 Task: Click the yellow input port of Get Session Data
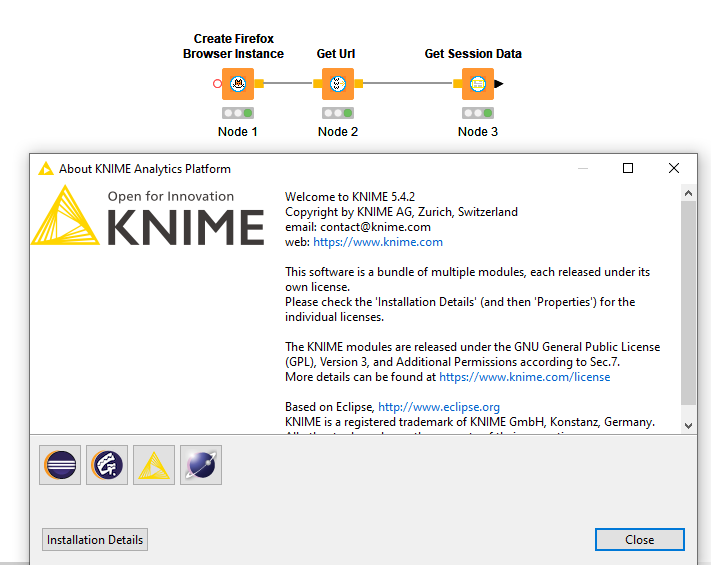click(x=458, y=83)
